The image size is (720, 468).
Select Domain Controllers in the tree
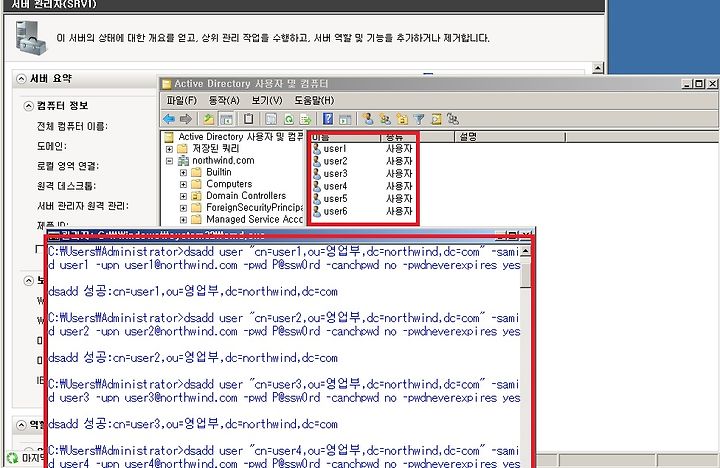tap(246, 196)
